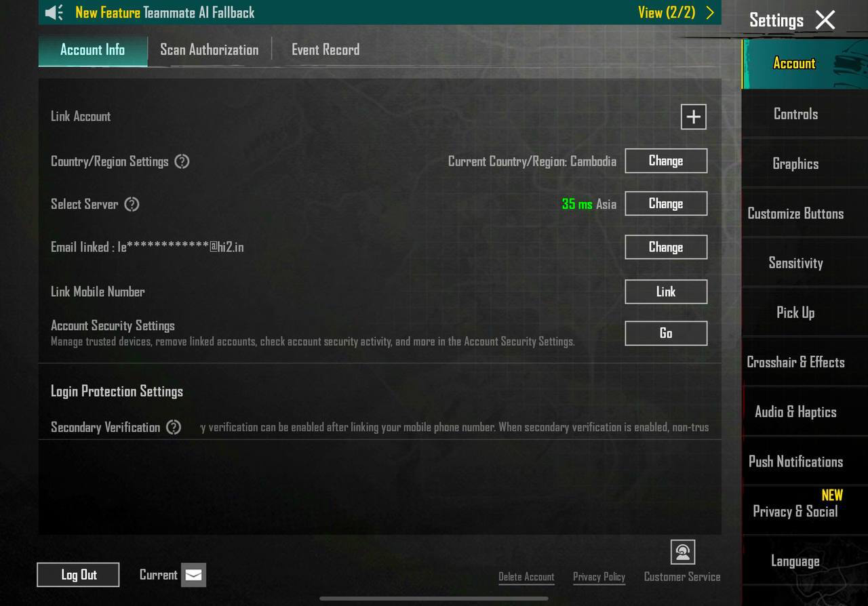Open the Event Record tab

coord(325,49)
